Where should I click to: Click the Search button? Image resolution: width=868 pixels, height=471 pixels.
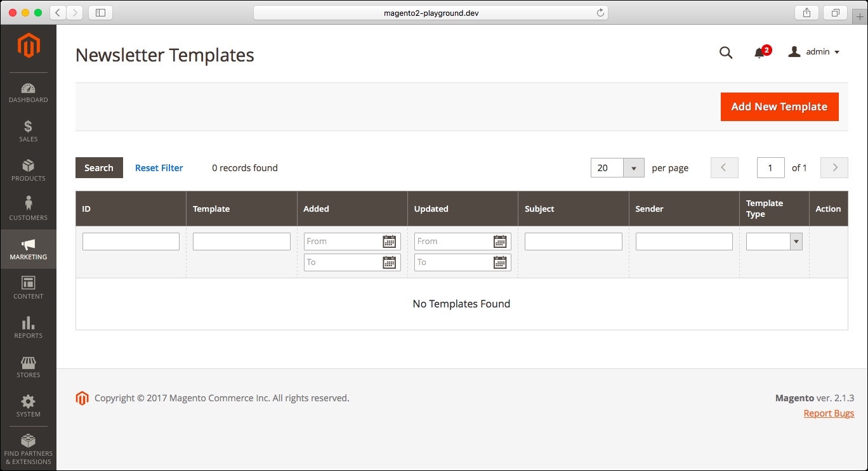[99, 168]
